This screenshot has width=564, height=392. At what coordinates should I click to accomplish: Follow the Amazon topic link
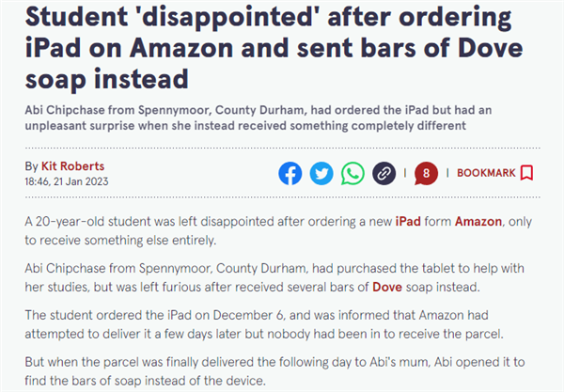click(478, 221)
